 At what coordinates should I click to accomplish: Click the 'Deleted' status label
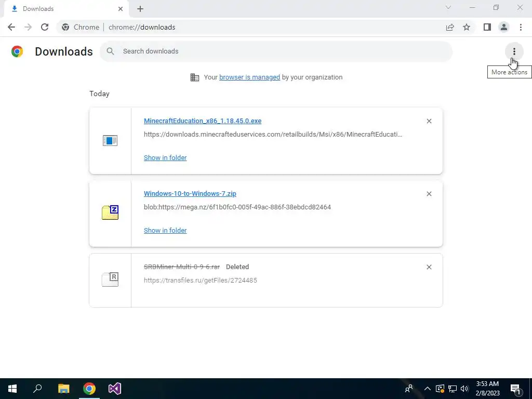[237, 267]
